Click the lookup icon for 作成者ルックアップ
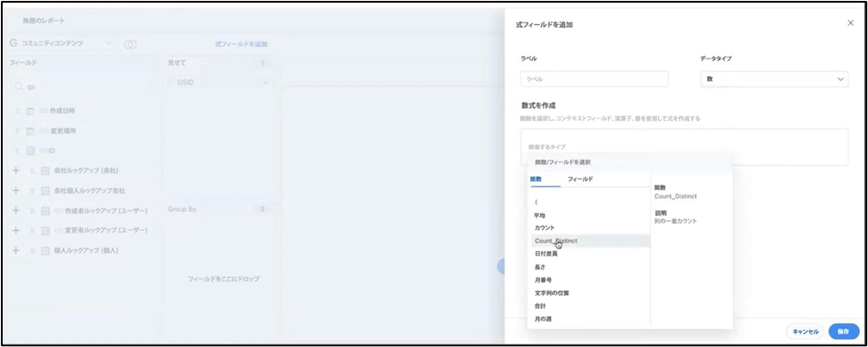The image size is (868, 347). point(45,211)
